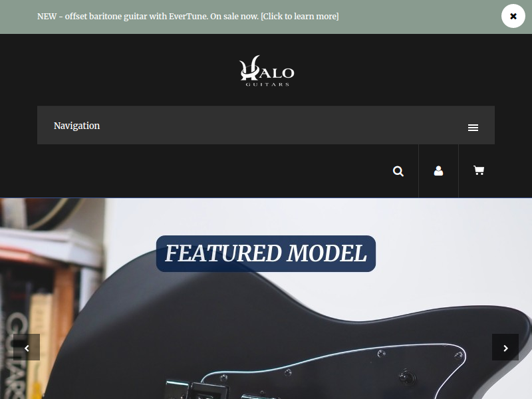Viewport: 532px width, 399px height.
Task: Open the EverTune baritone guitar announcement
Action: (188, 16)
